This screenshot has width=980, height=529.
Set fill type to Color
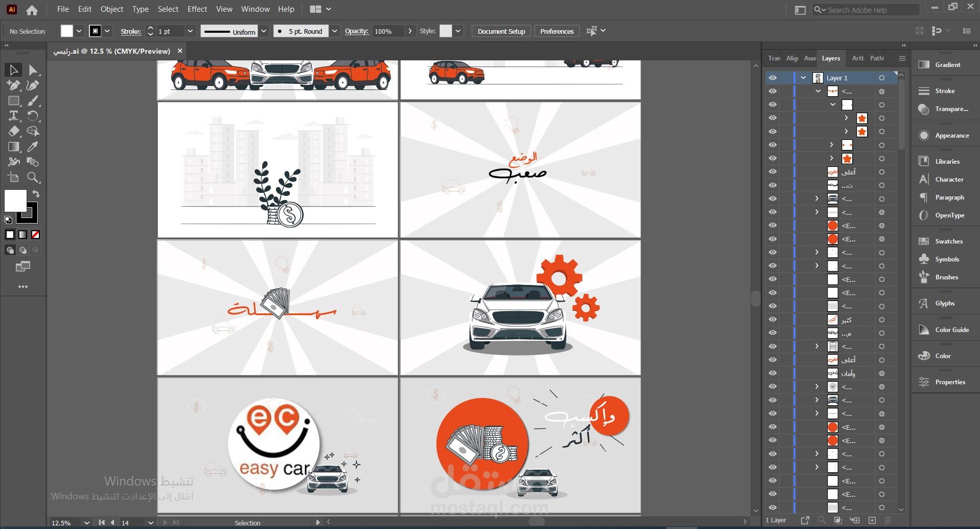[10, 235]
